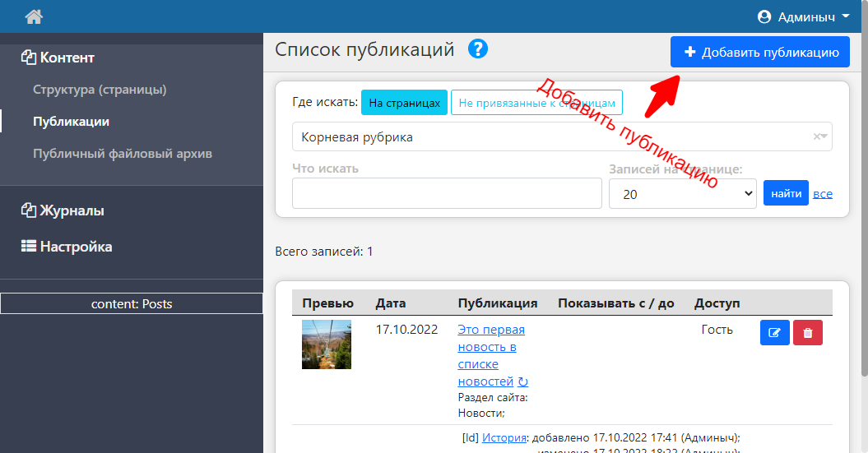The height and width of the screenshot is (453, 868).
Task: Click the date cell 17.10.2022
Action: tap(406, 330)
